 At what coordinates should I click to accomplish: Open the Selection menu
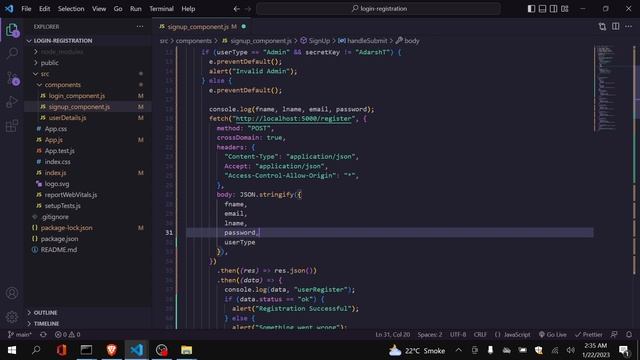tap(71, 9)
